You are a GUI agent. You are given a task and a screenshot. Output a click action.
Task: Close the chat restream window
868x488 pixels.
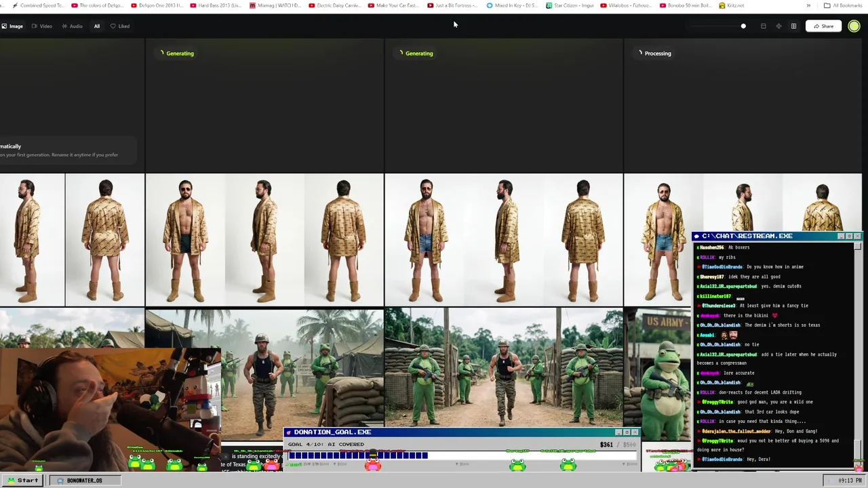(857, 236)
